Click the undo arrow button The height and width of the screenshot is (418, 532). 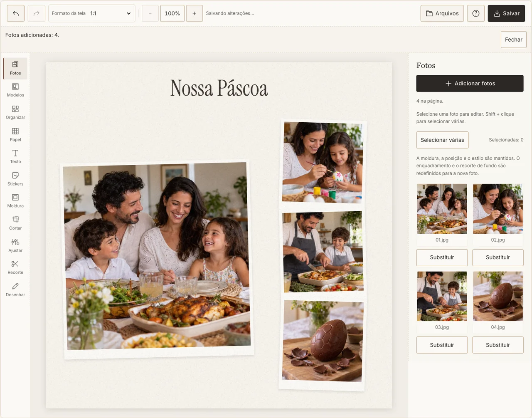click(x=16, y=13)
